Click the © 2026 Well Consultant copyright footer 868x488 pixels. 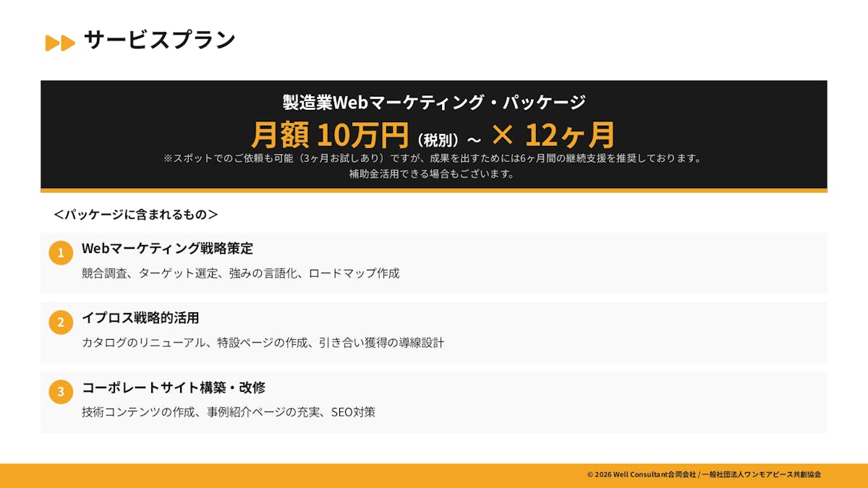tap(703, 474)
